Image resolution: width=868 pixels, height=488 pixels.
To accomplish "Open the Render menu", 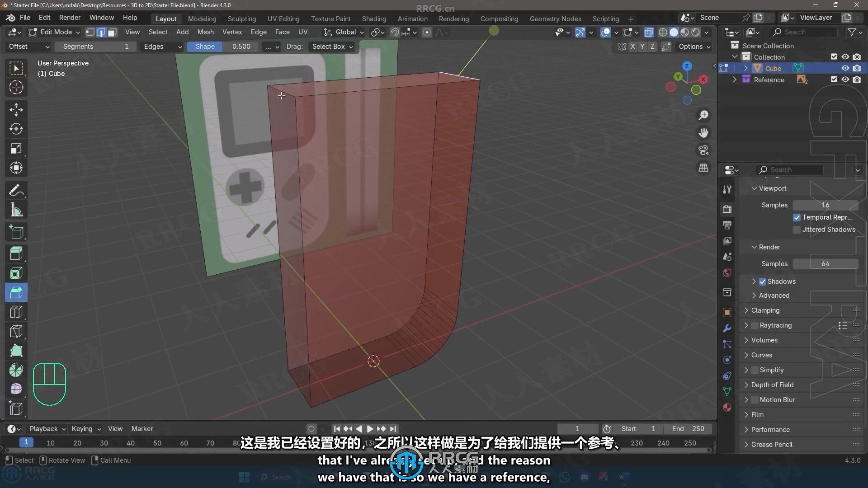I will pyautogui.click(x=70, y=18).
